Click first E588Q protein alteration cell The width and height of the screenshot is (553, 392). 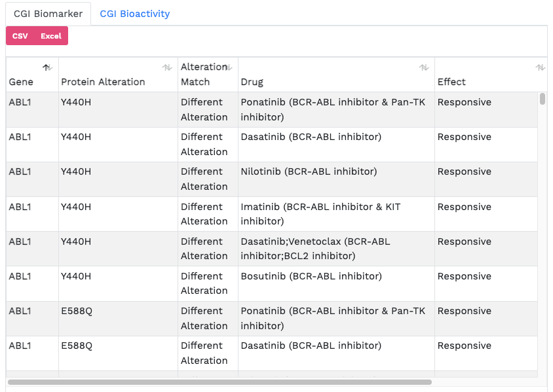tap(77, 311)
